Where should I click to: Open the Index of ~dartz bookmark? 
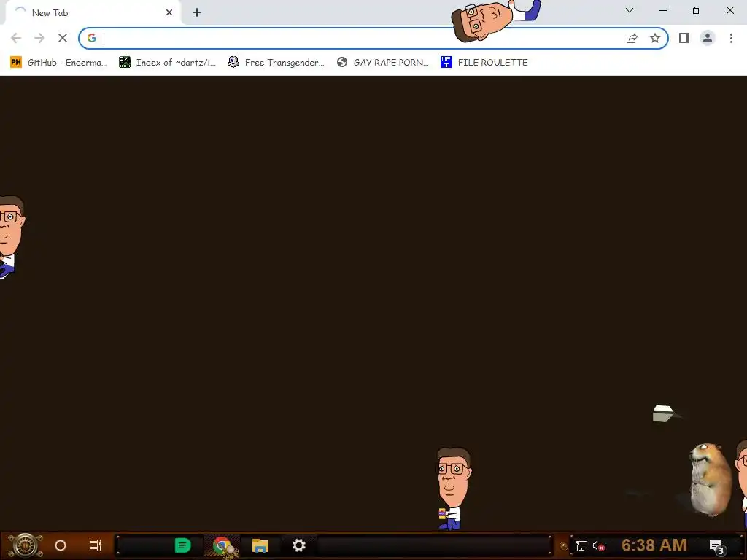click(x=167, y=63)
